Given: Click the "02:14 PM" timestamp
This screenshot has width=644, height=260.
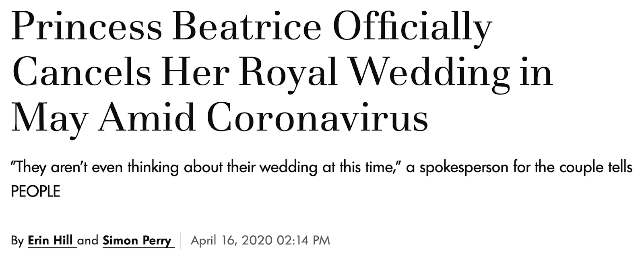Looking at the screenshot, I should pyautogui.click(x=303, y=240).
